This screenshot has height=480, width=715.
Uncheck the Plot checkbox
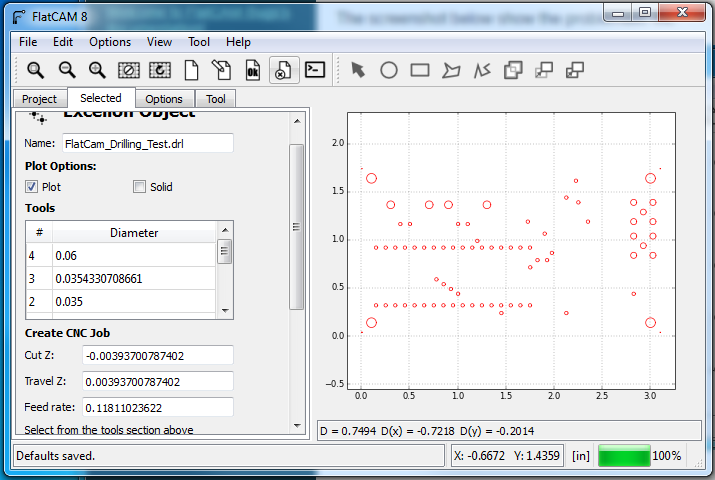pos(32,186)
